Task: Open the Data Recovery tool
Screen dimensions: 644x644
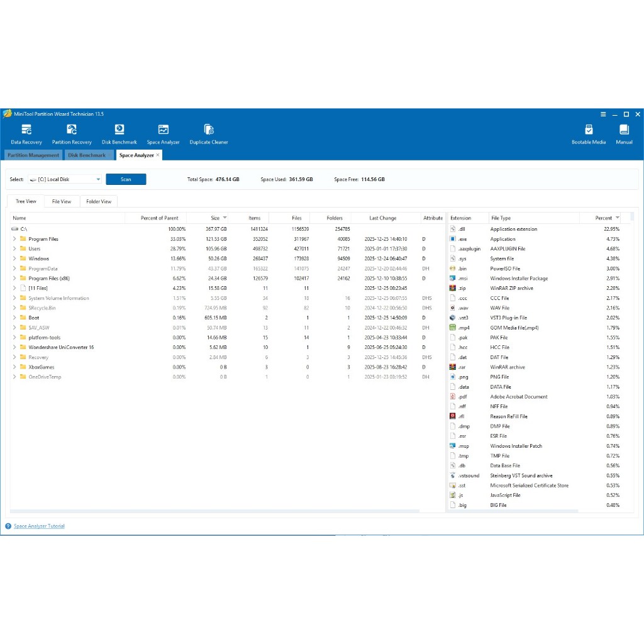Action: point(26,133)
